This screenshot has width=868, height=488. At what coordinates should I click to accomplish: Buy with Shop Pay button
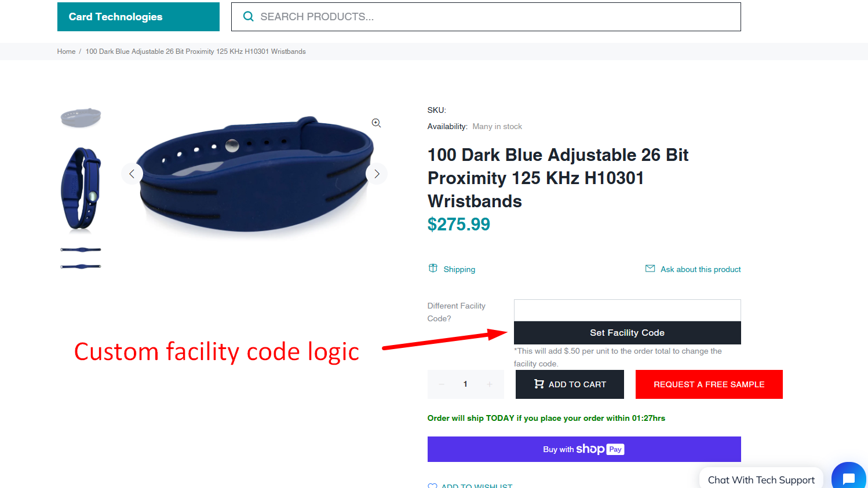pyautogui.click(x=584, y=449)
